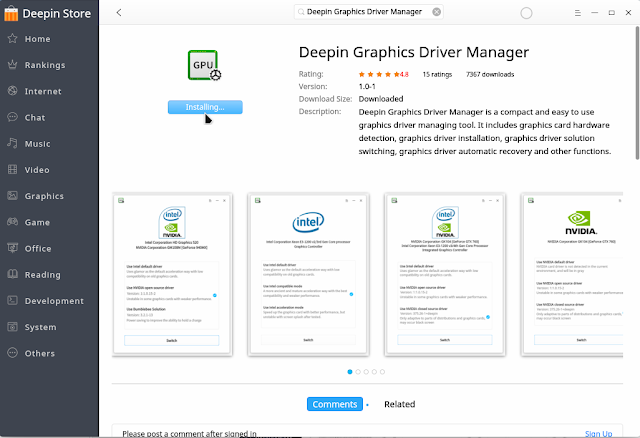Screen dimensions: 640x438
Task: Click the Reading book icon
Action: coord(13,274)
